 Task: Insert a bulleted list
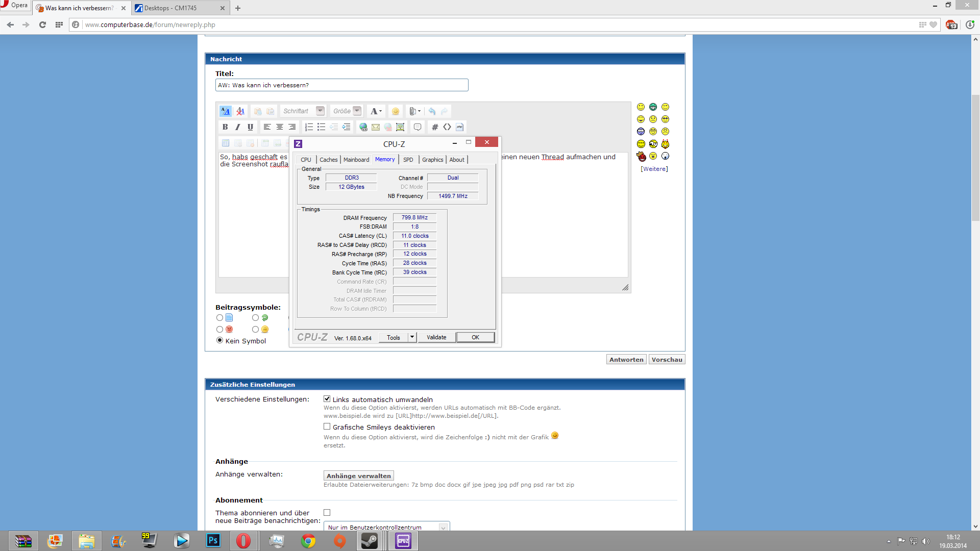pyautogui.click(x=321, y=127)
